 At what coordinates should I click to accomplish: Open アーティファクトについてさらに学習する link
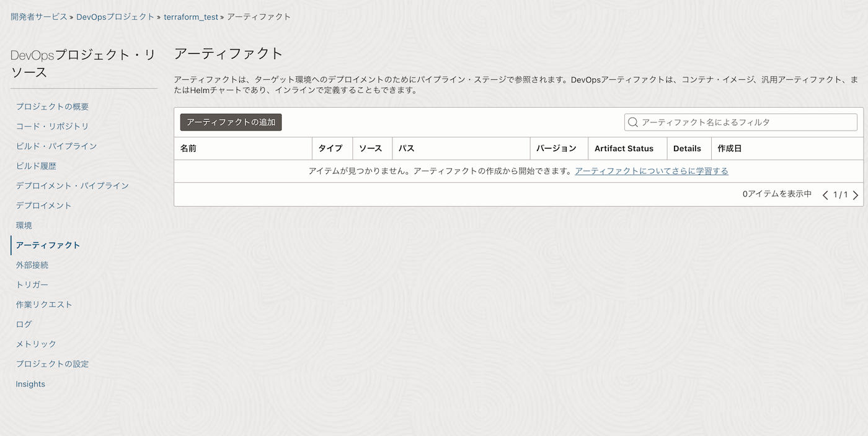point(651,171)
